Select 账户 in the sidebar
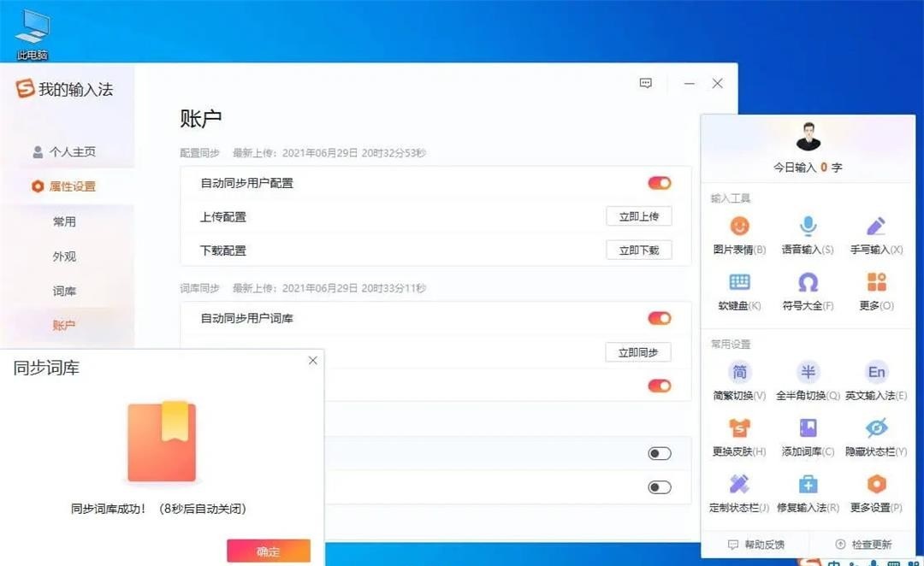This screenshot has height=566, width=924. [x=64, y=325]
